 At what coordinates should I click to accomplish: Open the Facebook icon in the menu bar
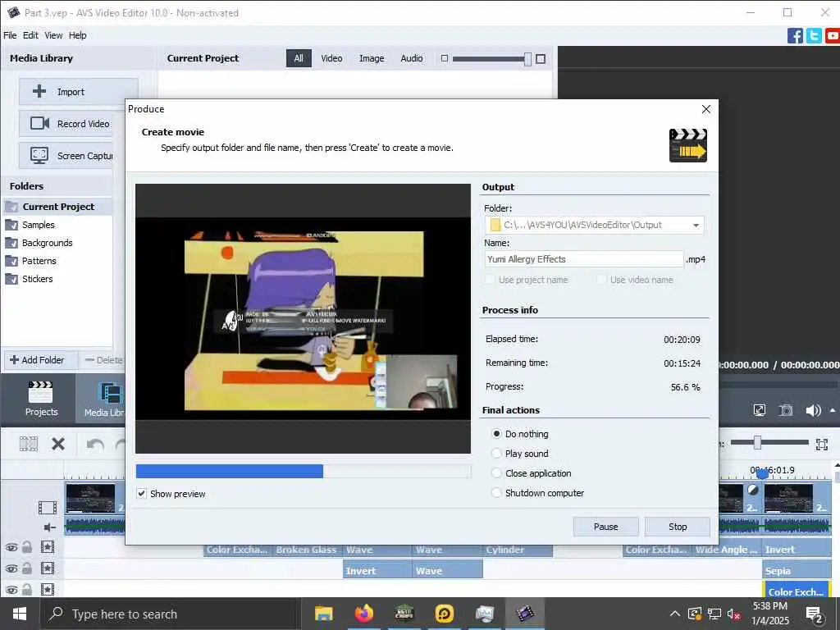795,35
